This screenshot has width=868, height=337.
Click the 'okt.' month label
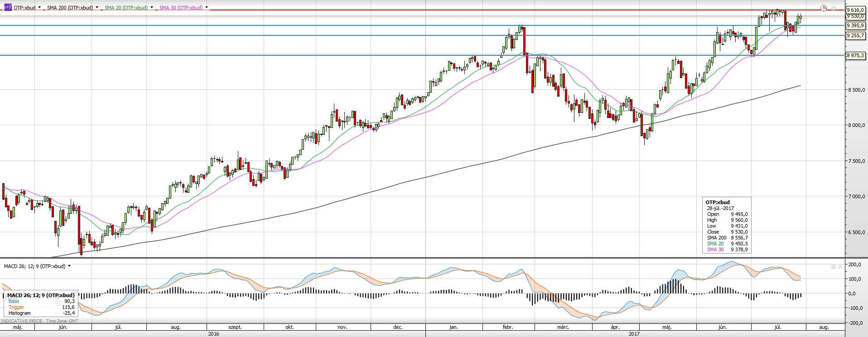click(x=289, y=327)
